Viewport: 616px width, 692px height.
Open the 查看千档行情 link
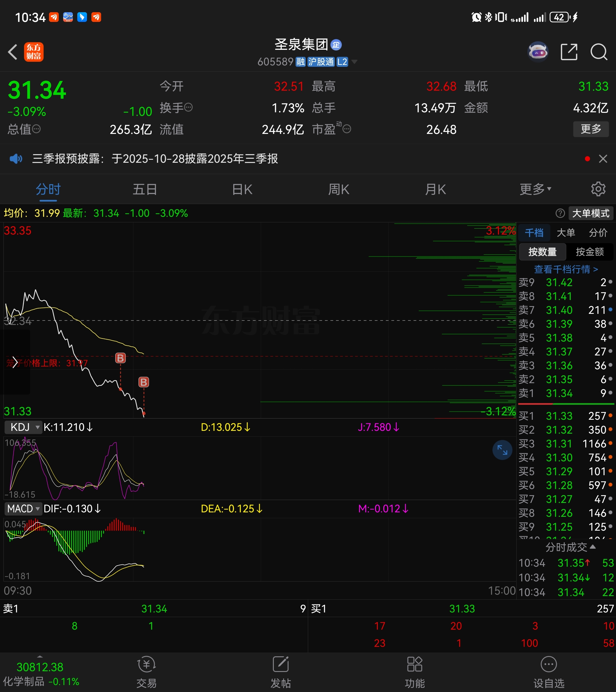(566, 269)
